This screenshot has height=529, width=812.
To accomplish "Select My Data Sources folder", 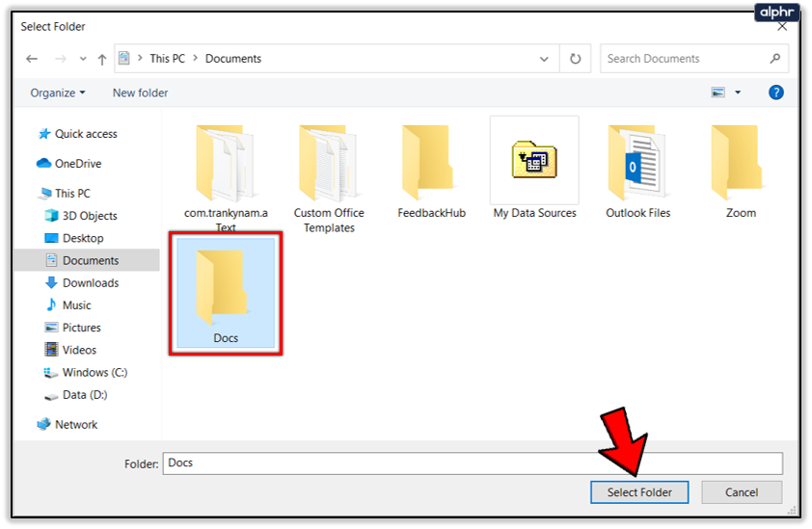I will point(534,169).
